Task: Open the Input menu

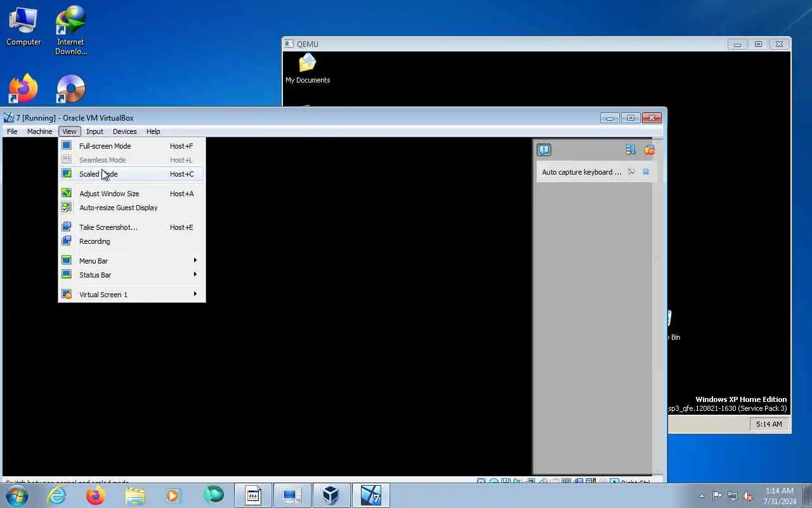Action: pyautogui.click(x=95, y=131)
